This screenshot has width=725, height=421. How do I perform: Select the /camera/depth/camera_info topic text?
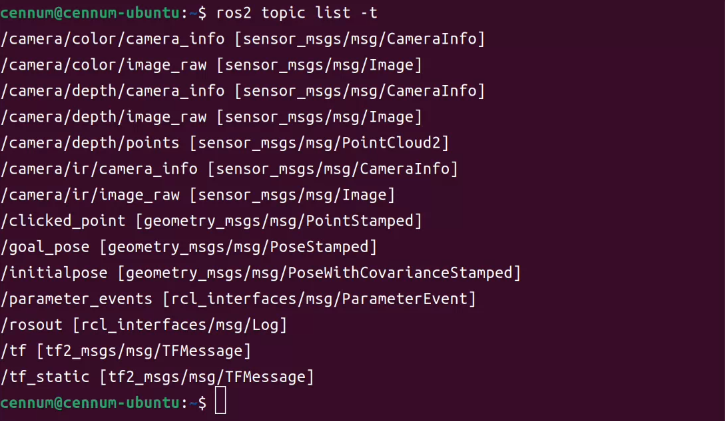click(x=112, y=91)
